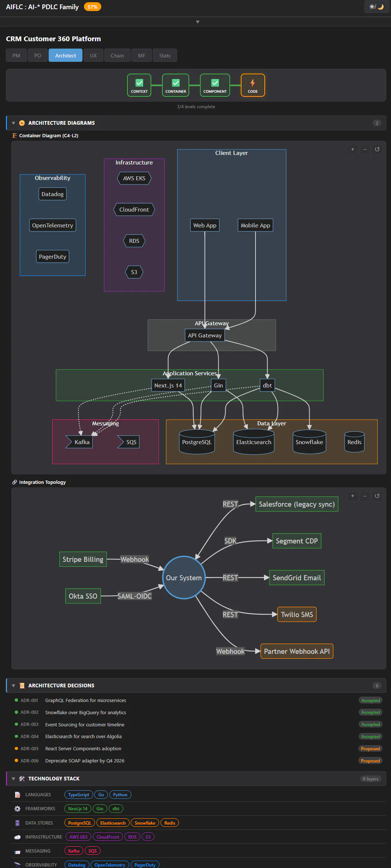The height and width of the screenshot is (868, 391).
Task: Select the Twilio SMS node
Action: (x=297, y=614)
